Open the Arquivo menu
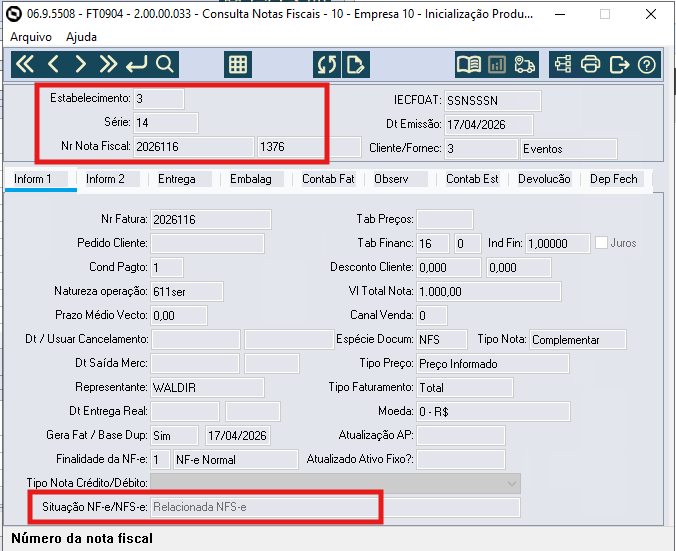The width and height of the screenshot is (676, 551). [x=31, y=37]
